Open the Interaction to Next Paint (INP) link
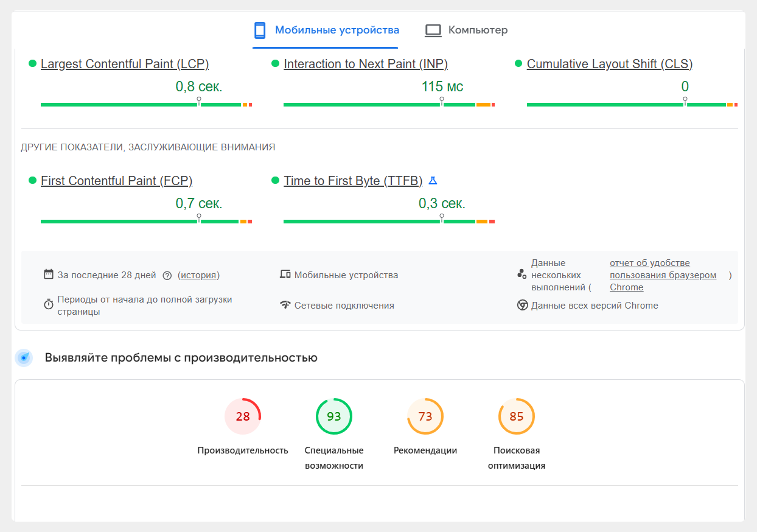The image size is (757, 532). tap(366, 63)
